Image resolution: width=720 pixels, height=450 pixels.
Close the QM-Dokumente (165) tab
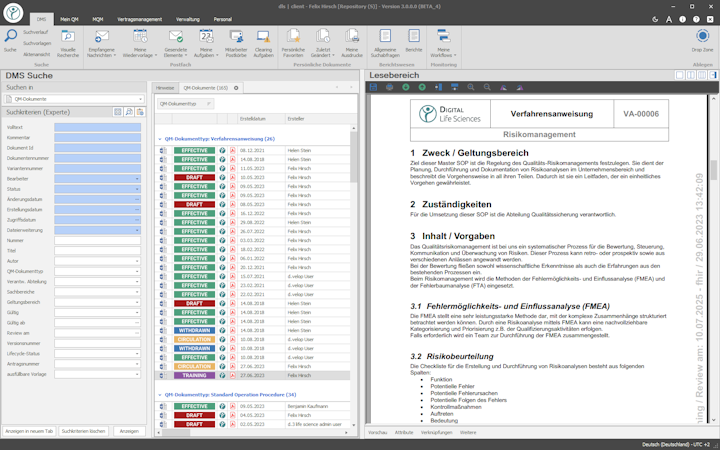click(x=236, y=88)
